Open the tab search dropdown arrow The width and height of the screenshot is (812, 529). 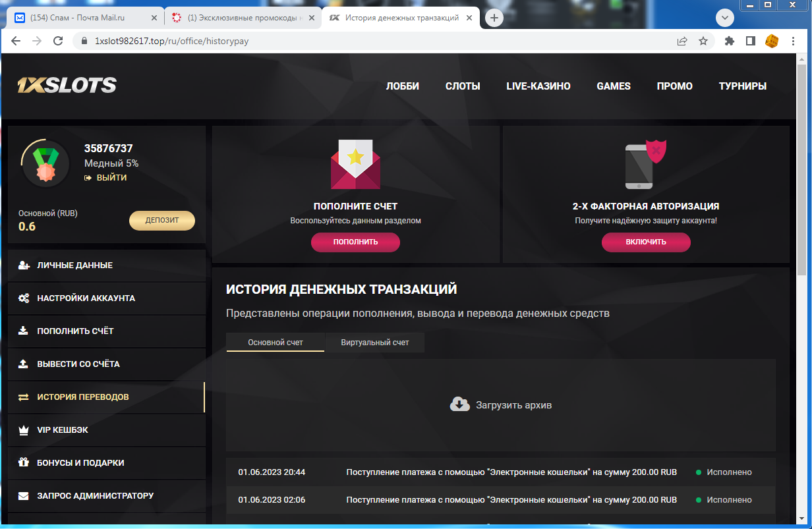click(x=725, y=18)
